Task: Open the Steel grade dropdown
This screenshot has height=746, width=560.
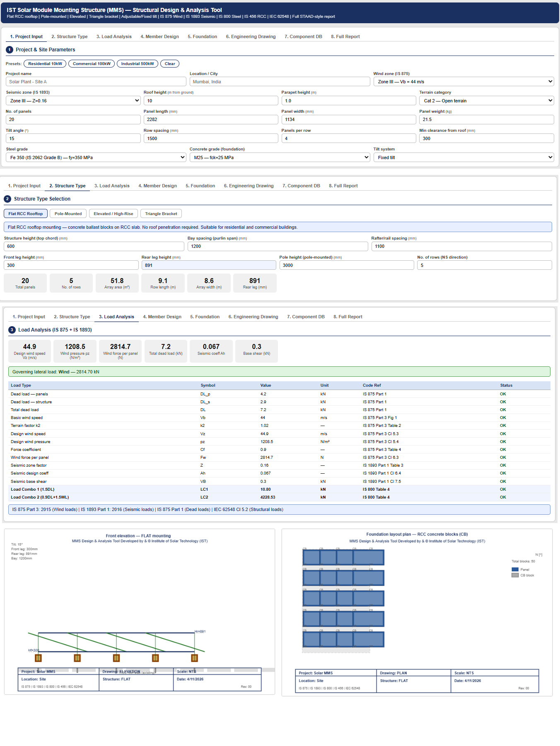Action: (x=96, y=157)
